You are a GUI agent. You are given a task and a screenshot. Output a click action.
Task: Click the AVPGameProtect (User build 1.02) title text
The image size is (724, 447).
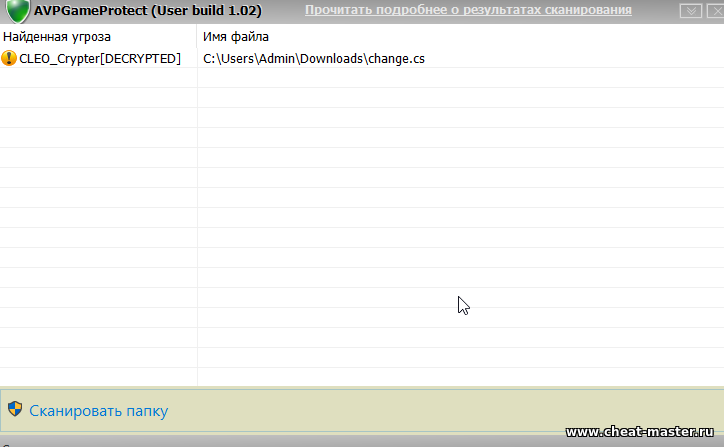148,10
